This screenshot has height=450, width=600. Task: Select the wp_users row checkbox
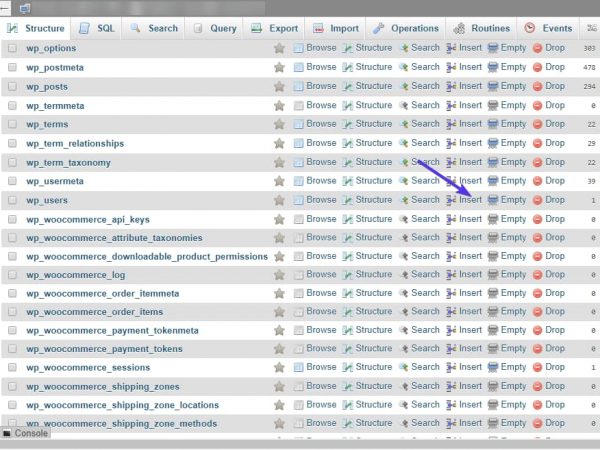pos(12,200)
